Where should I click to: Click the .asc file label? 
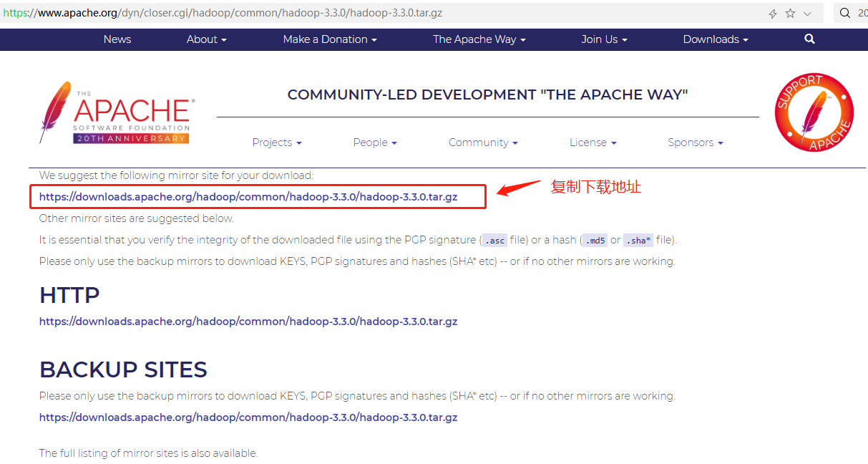(494, 241)
